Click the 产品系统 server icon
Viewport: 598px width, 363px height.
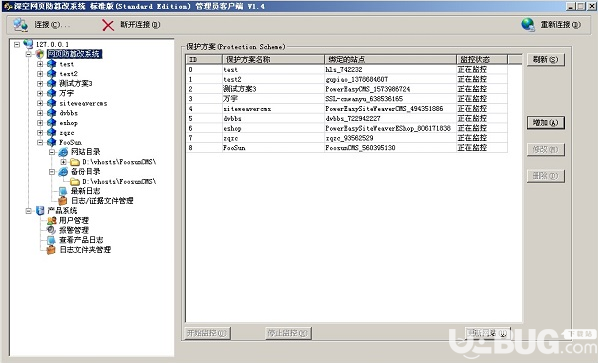tap(40, 210)
